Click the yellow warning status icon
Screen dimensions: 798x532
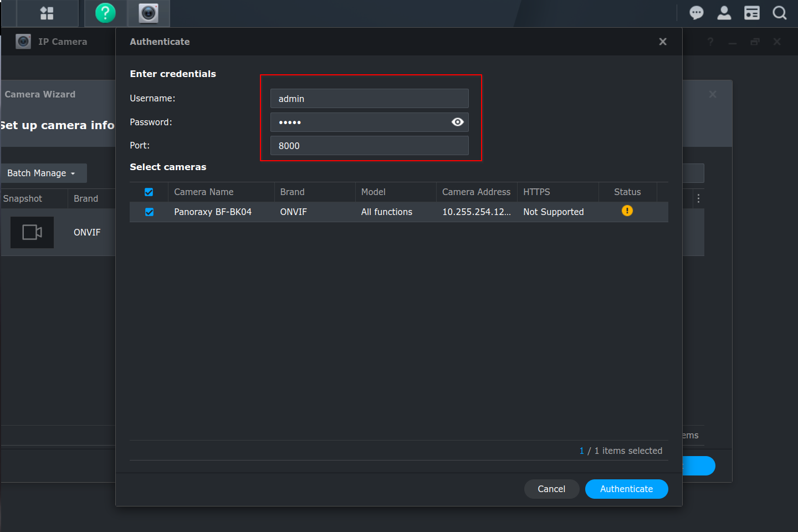pos(627,211)
